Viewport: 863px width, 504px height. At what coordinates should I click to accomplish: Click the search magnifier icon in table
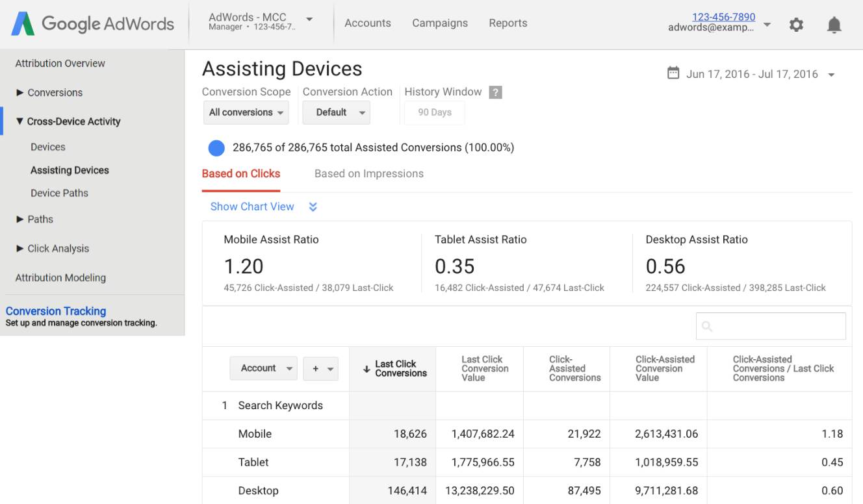(x=708, y=326)
